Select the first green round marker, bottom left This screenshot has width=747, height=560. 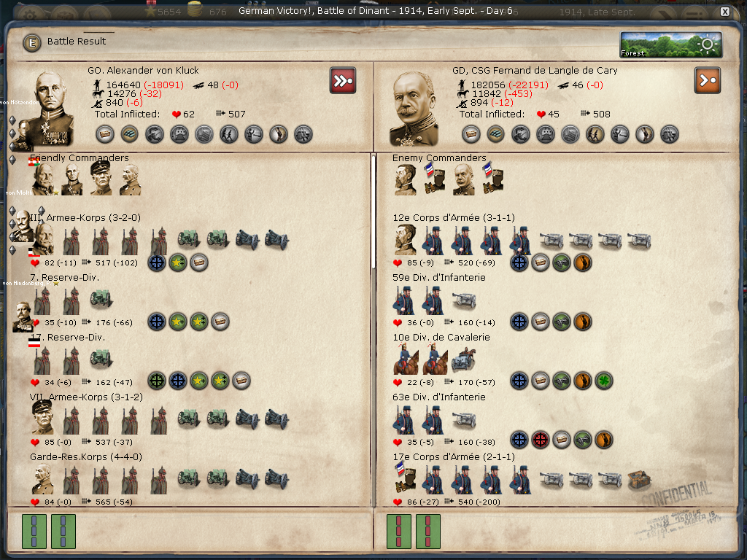coord(34,532)
